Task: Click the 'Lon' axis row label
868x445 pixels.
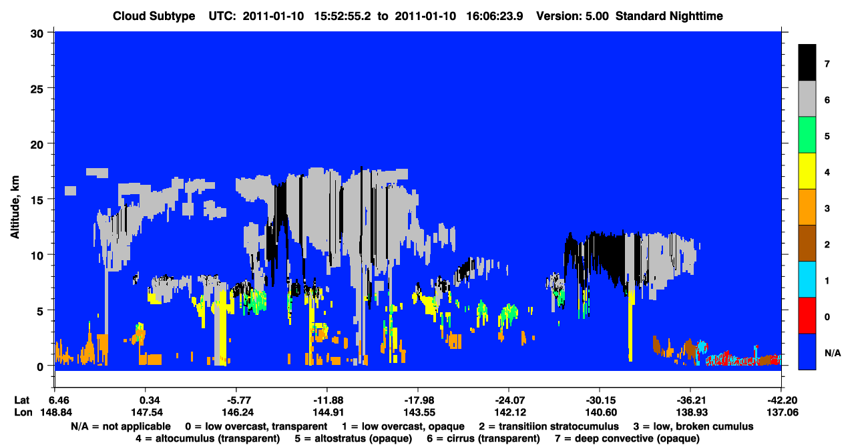Action: [23, 412]
